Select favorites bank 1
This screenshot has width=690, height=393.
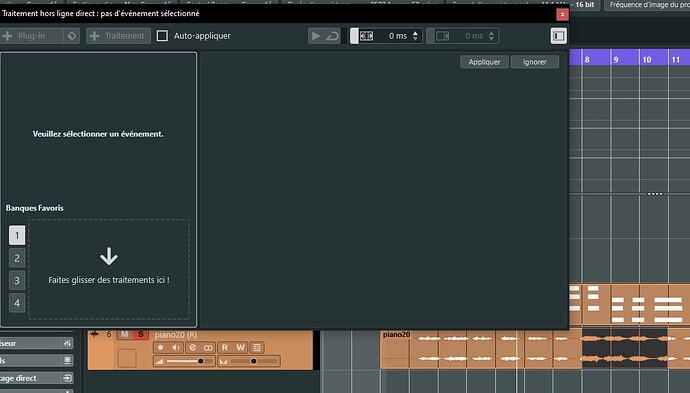pyautogui.click(x=17, y=235)
